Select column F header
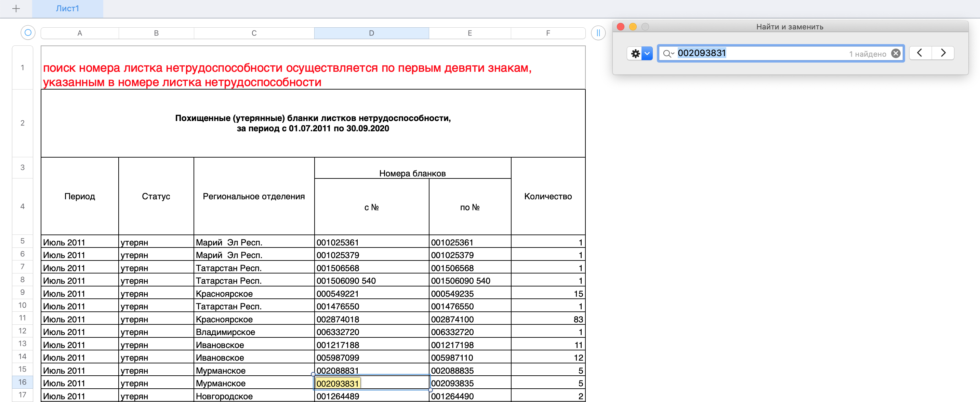The height and width of the screenshot is (402, 980). pyautogui.click(x=548, y=33)
